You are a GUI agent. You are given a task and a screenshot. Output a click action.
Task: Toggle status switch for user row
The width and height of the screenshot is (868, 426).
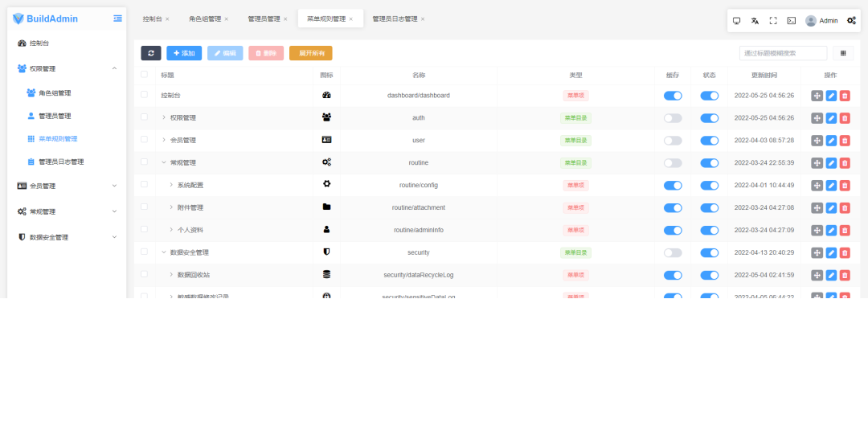tap(710, 141)
